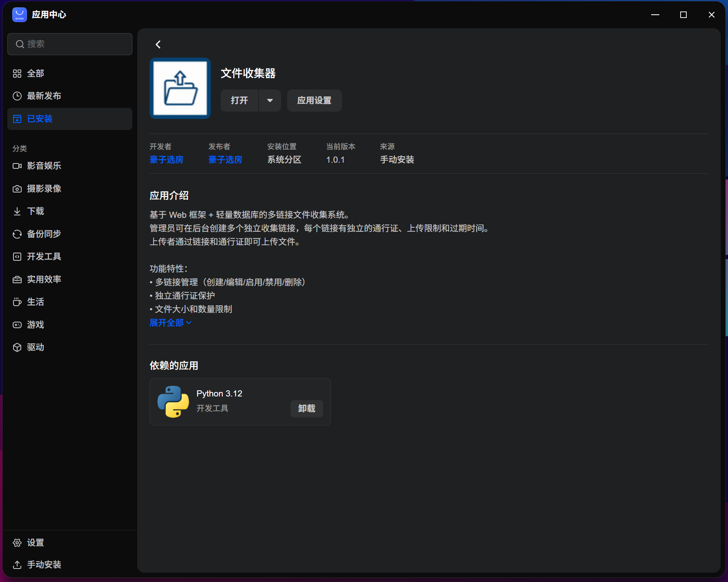Select 全部 in the sidebar
Screen dimensions: 728x582
(x=70, y=74)
